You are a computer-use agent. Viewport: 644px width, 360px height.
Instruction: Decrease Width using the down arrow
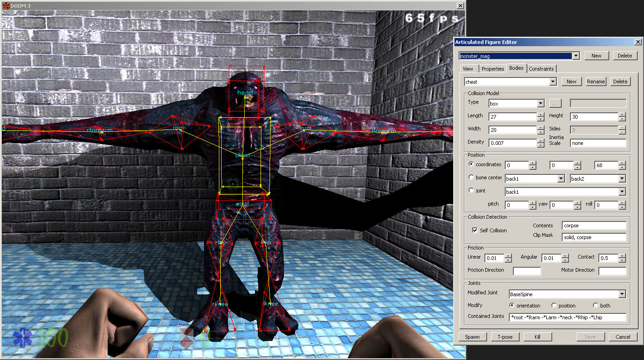click(x=540, y=132)
